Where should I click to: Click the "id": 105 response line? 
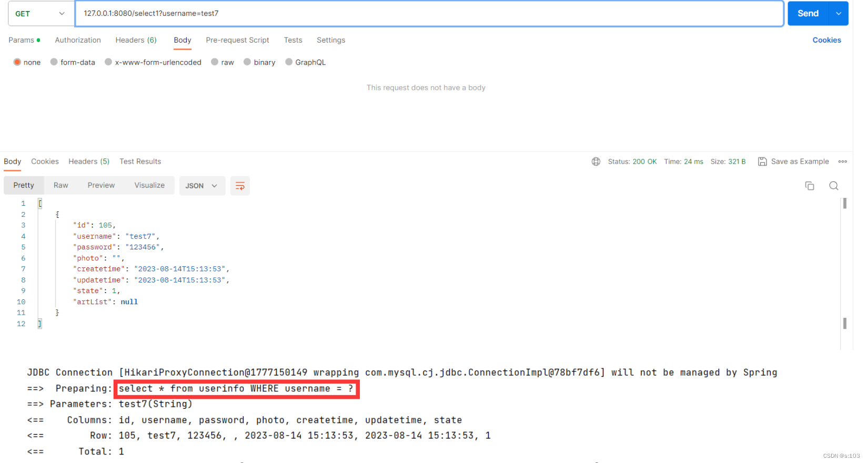pyautogui.click(x=95, y=225)
